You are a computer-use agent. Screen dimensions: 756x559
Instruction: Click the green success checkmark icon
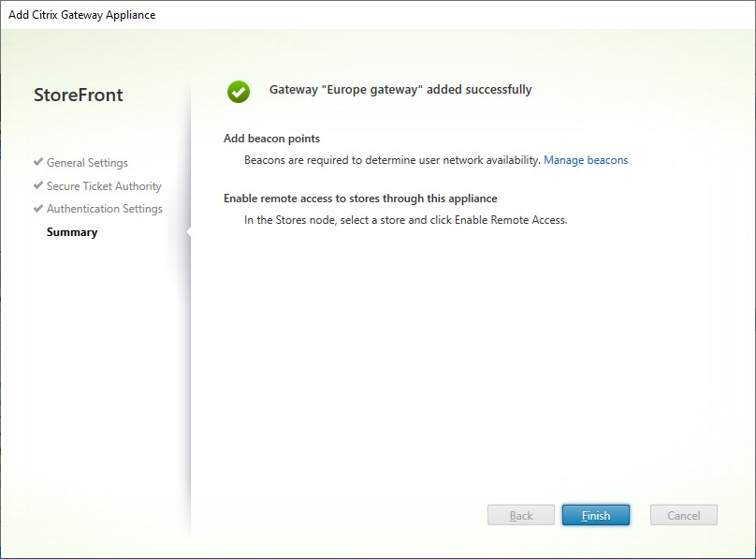[240, 90]
